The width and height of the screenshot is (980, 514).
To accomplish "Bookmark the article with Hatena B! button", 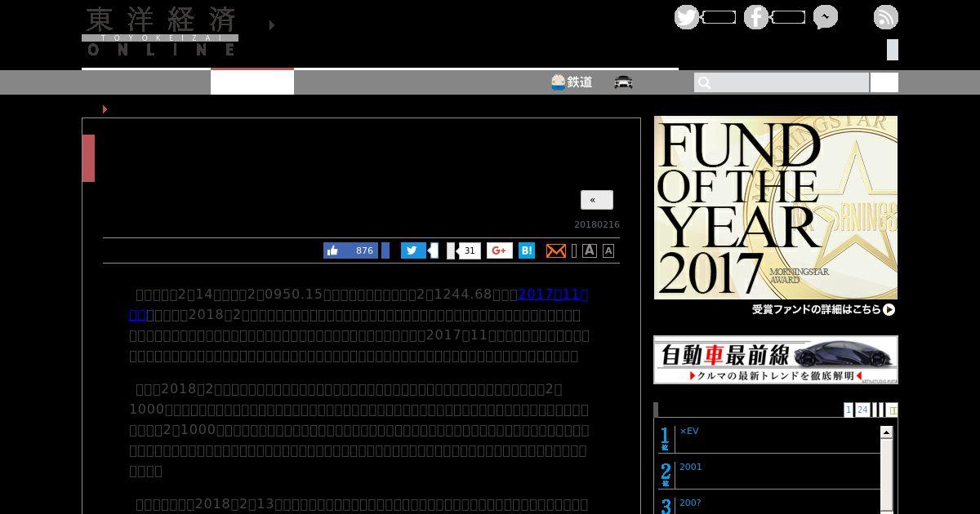I will point(527,250).
